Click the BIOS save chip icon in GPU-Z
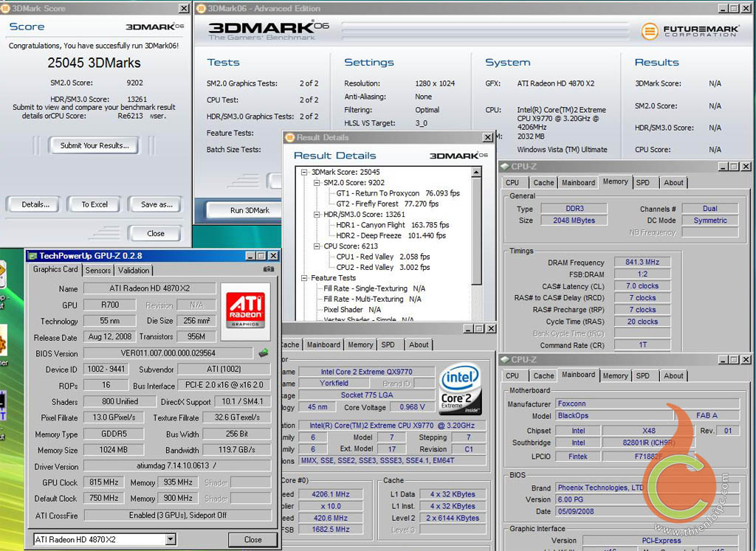The height and width of the screenshot is (551, 756). (x=264, y=353)
